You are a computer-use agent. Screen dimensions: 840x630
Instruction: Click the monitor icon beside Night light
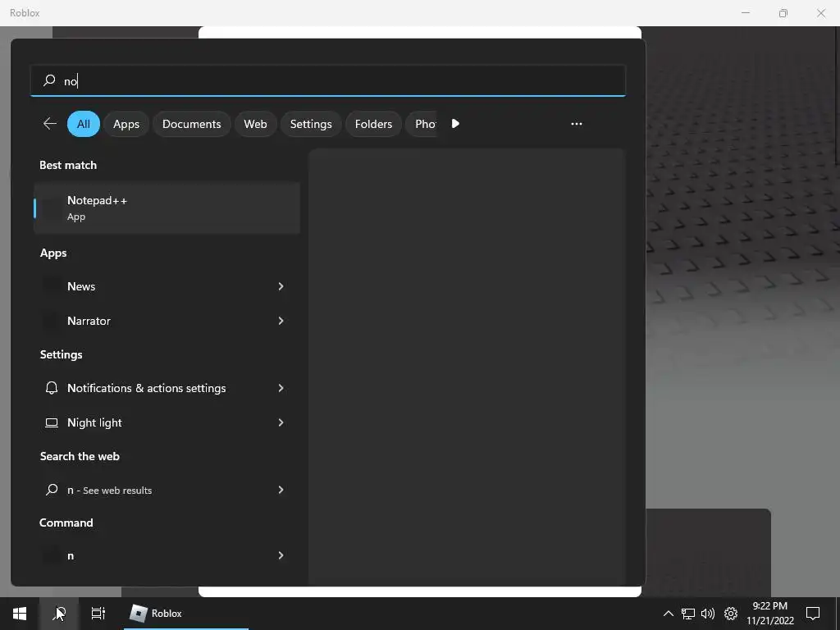(x=52, y=422)
